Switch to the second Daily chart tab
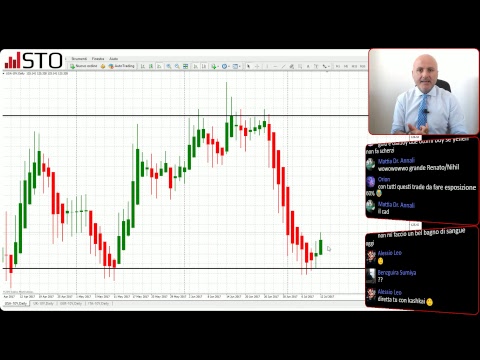The width and height of the screenshot is (480, 360). (43, 304)
